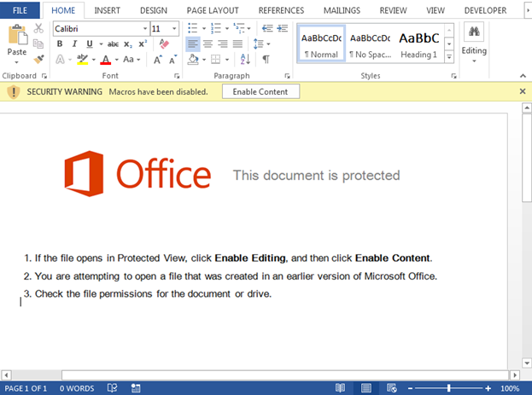Toggle Underline formatting
This screenshot has height=395, width=532.
(90, 44)
